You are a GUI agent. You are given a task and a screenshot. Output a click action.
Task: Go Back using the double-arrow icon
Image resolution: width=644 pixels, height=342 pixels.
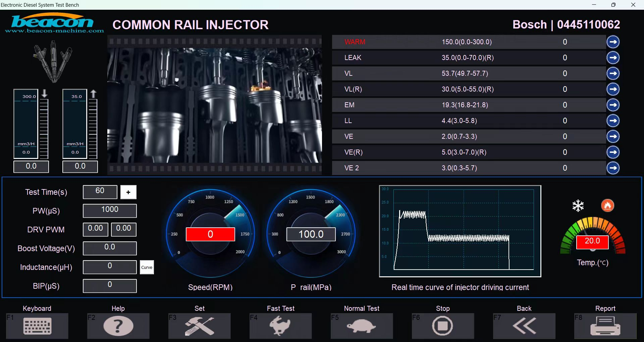[x=524, y=326]
